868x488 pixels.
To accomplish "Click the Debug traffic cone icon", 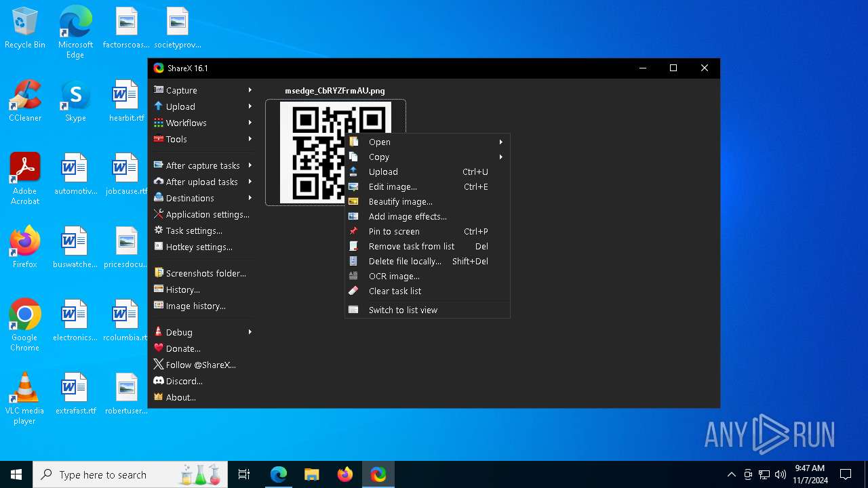I will point(159,332).
